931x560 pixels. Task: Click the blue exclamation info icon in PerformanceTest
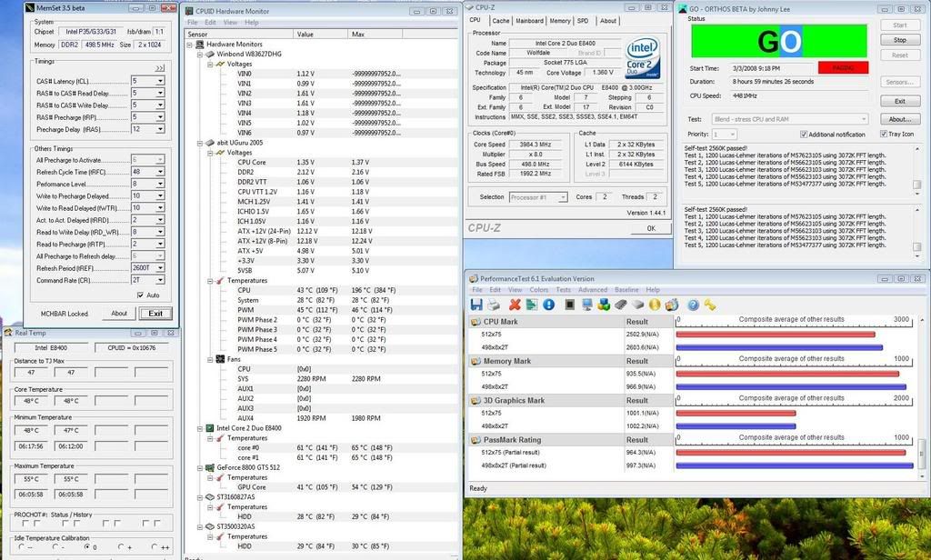tap(548, 305)
